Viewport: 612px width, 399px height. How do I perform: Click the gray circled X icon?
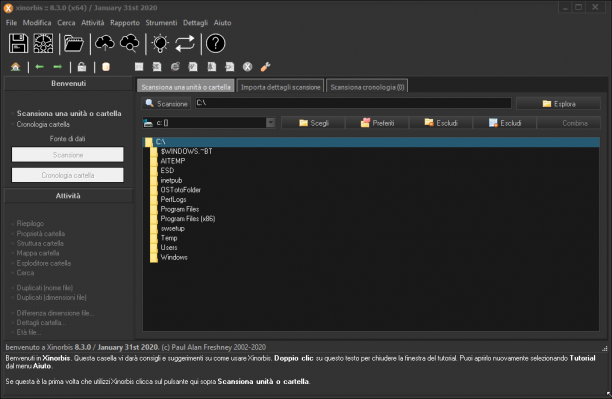click(x=247, y=67)
